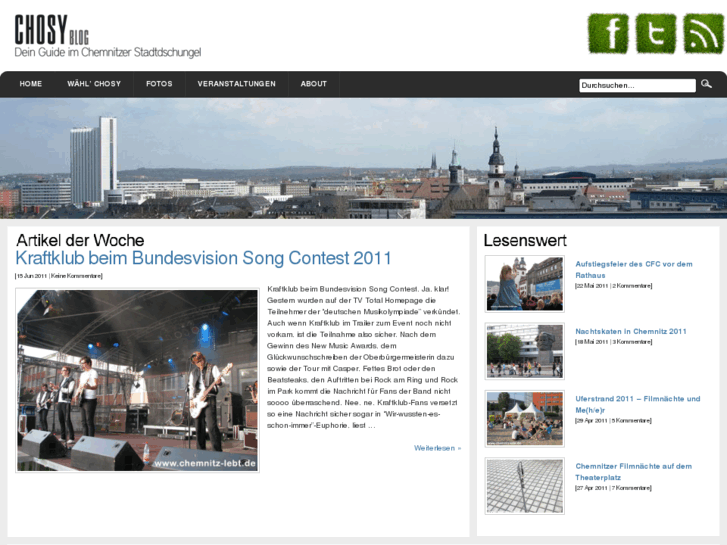Click the CHOSY Blog logo
727x545 pixels.
(x=51, y=30)
